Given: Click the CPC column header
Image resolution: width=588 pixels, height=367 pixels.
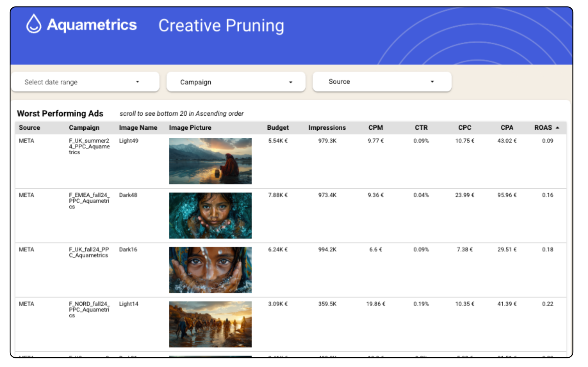Looking at the screenshot, I should pyautogui.click(x=465, y=128).
